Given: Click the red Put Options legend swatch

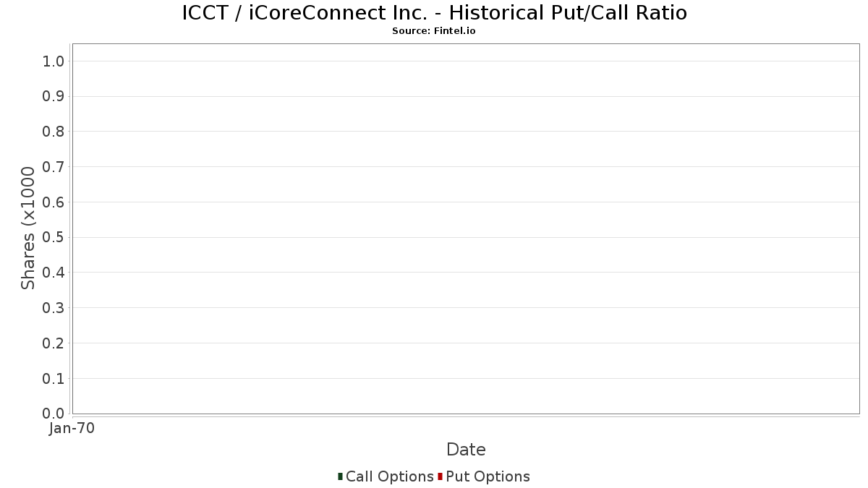Looking at the screenshot, I should tap(440, 476).
